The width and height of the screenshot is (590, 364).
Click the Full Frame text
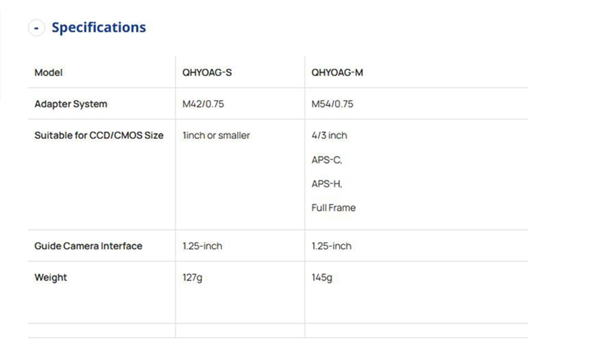pyautogui.click(x=333, y=207)
